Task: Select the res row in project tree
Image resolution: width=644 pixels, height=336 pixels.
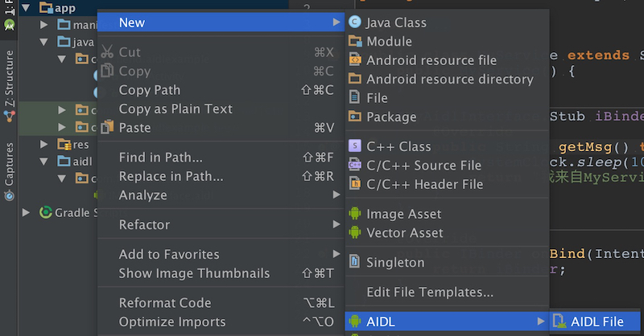Action: pyautogui.click(x=57, y=145)
